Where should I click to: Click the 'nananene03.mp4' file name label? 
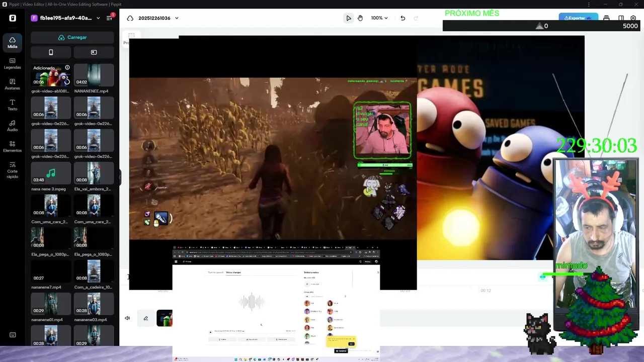click(x=91, y=320)
